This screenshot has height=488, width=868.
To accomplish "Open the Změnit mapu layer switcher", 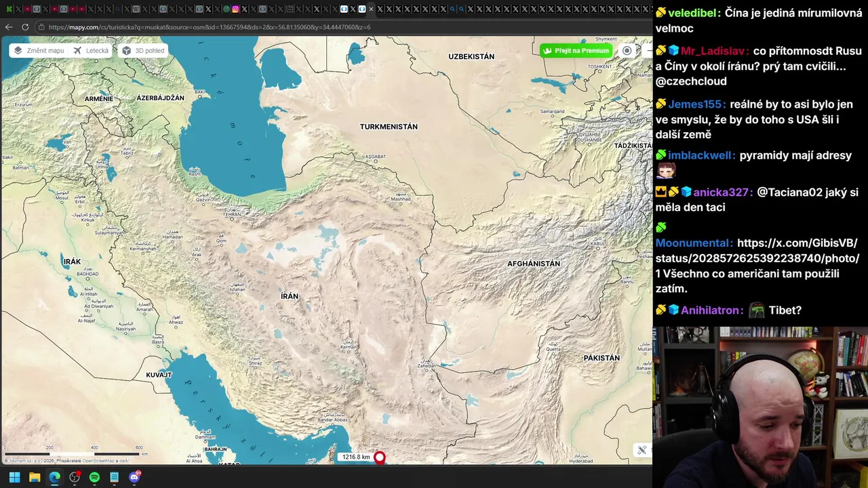I will [x=39, y=51].
